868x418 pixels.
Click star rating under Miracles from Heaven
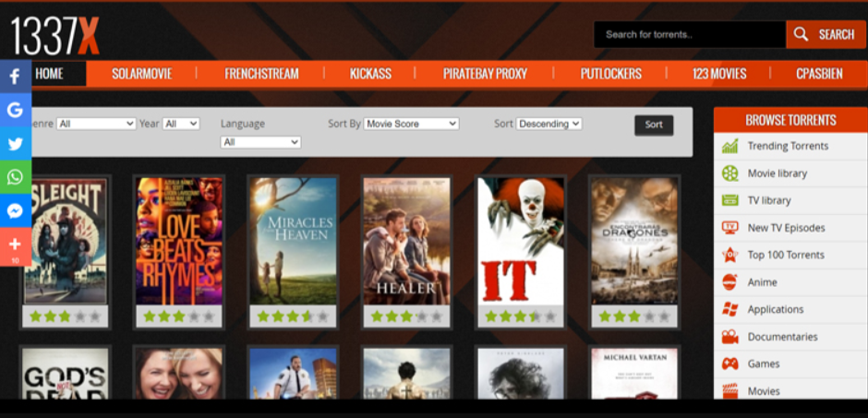(293, 316)
